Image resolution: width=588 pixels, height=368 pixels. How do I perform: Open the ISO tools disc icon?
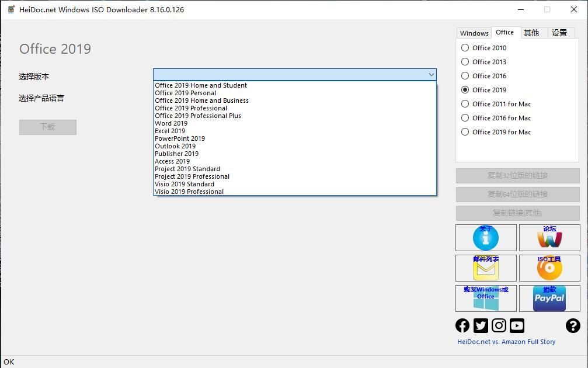pos(549,268)
